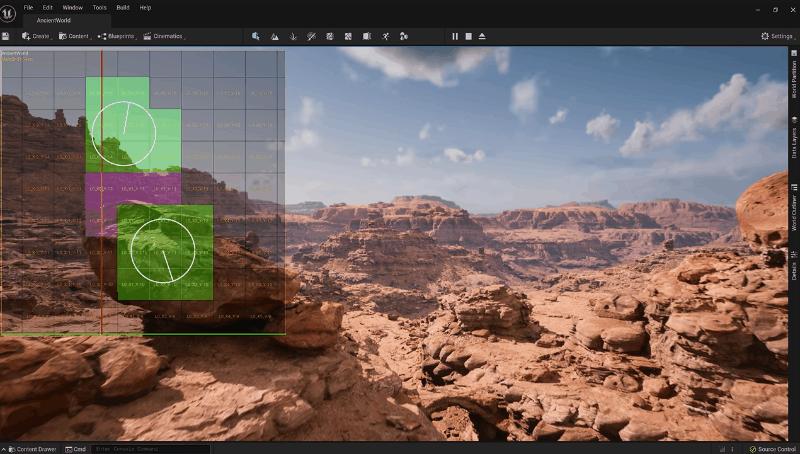The height and width of the screenshot is (454, 800).
Task: Expand the Cinematics dropdown
Action: tap(164, 36)
